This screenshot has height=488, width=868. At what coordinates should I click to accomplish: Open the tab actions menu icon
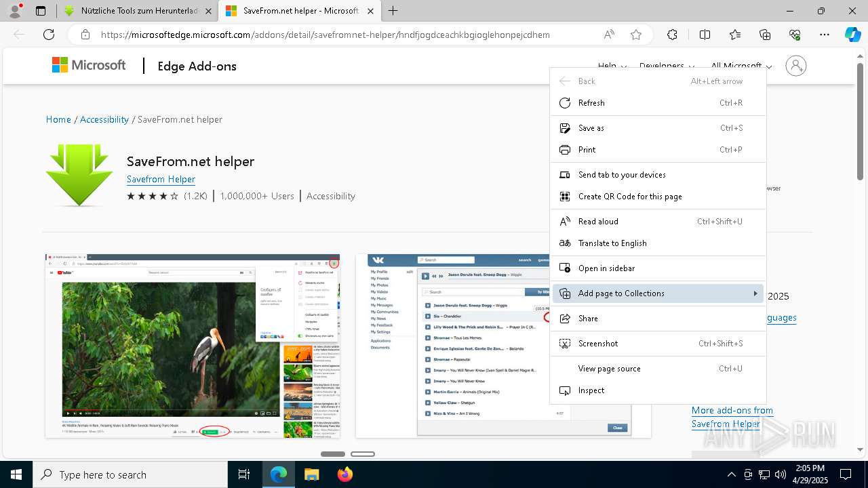click(41, 11)
